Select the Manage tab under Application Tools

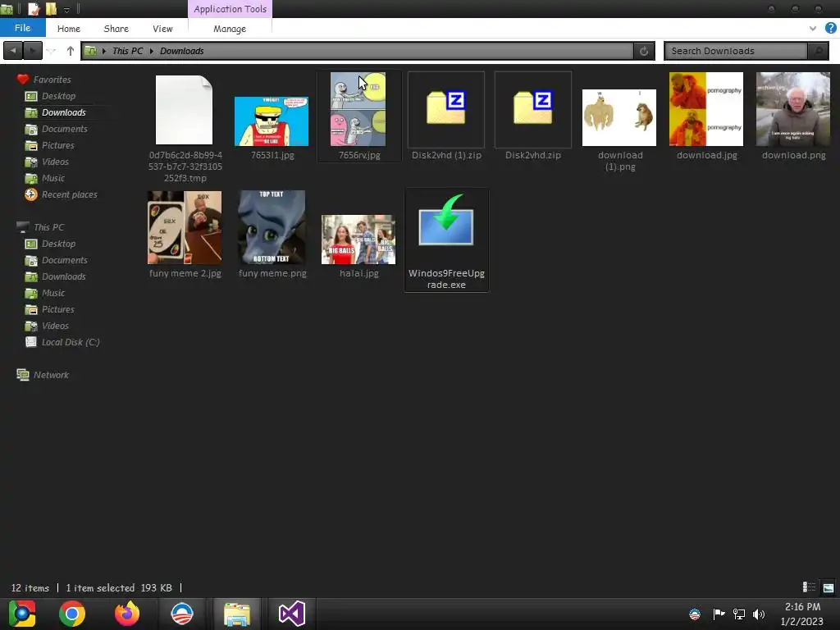pos(230,29)
